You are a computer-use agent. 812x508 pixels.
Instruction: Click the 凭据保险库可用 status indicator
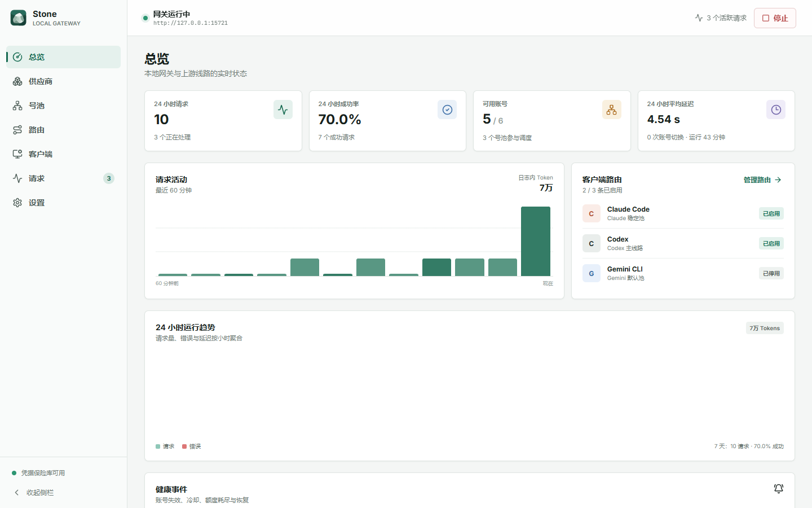38,473
